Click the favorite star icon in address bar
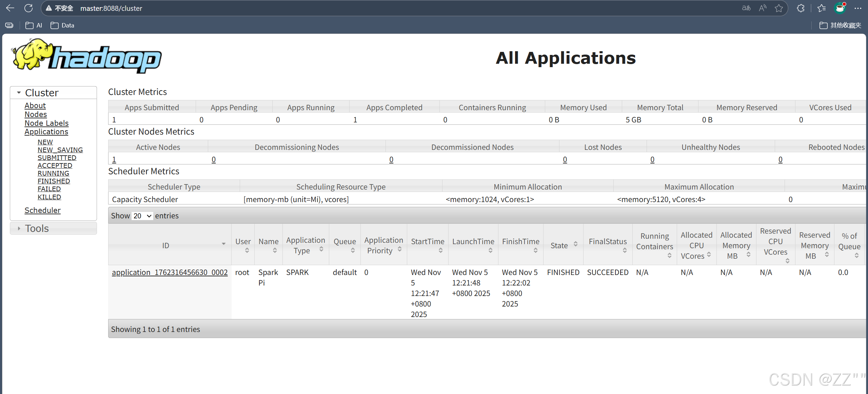Image resolution: width=868 pixels, height=394 pixels. click(779, 8)
